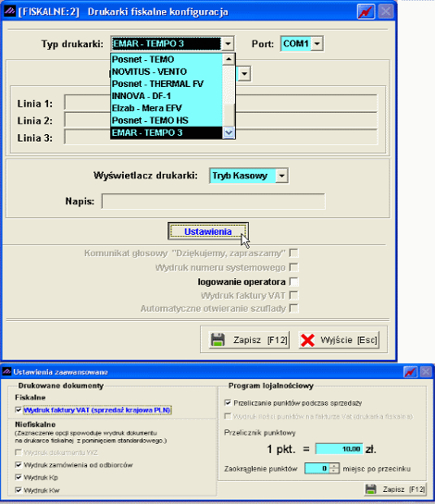This screenshot has height=504, width=435.
Task: Toggle Komunikat głosowy checkbox
Action: tap(293, 253)
